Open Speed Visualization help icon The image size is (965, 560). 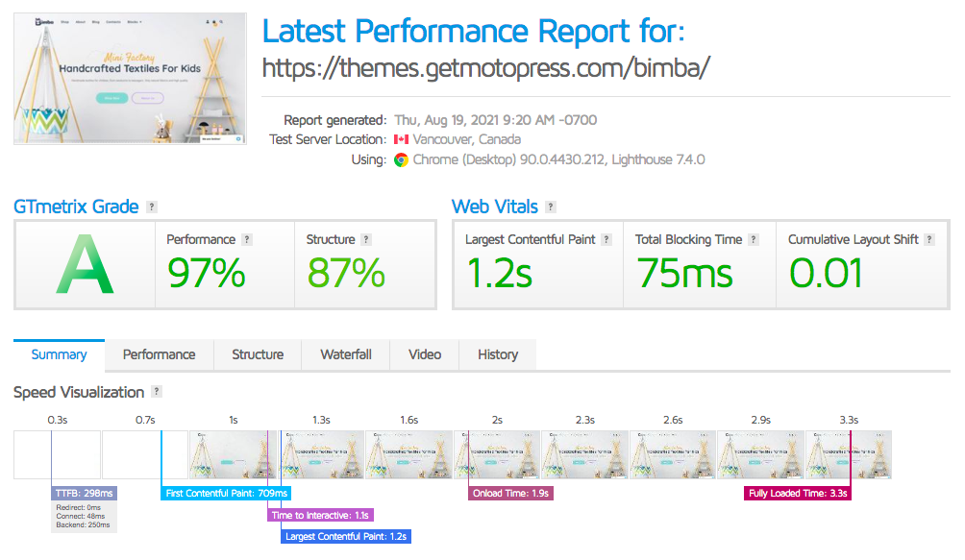tap(157, 392)
